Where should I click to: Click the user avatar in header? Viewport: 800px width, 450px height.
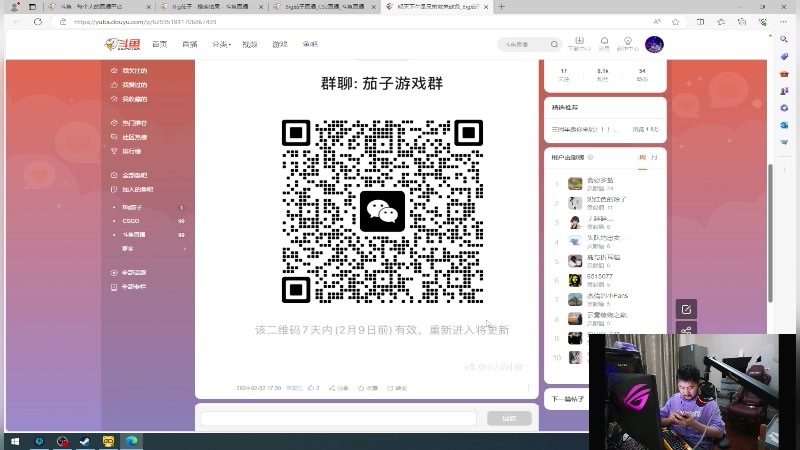click(654, 44)
